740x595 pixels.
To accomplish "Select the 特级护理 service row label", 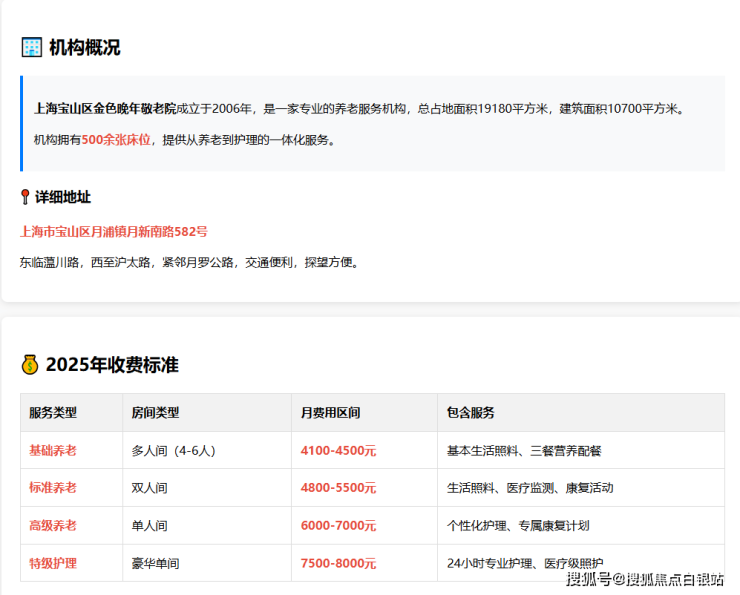I will coord(53,563).
